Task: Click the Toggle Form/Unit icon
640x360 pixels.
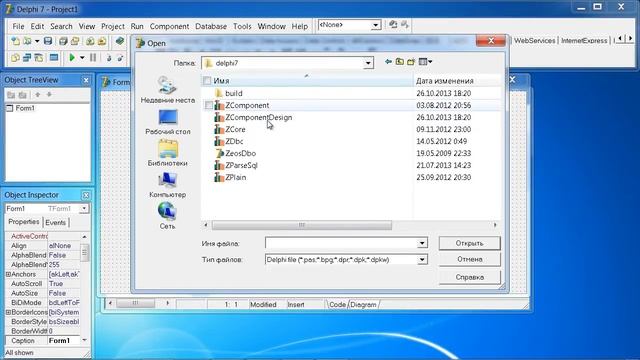Action: pos(39,58)
